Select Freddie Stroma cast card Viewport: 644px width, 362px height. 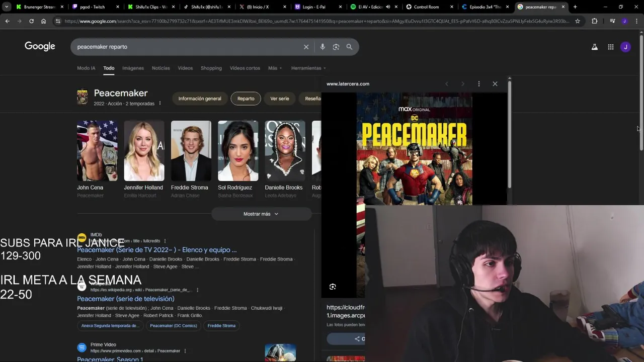tap(191, 159)
